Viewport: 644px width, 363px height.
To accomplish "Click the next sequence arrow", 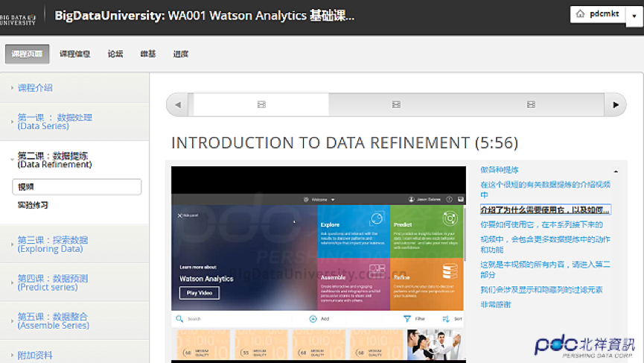I will coord(615,105).
